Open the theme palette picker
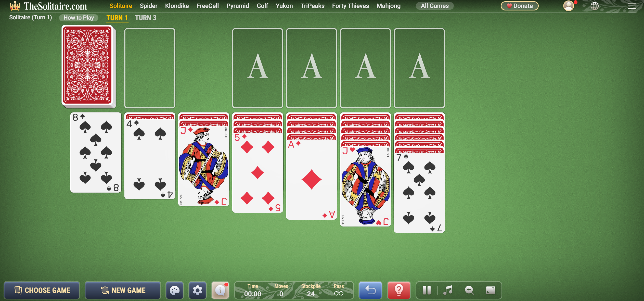The image size is (644, 301). (x=175, y=290)
